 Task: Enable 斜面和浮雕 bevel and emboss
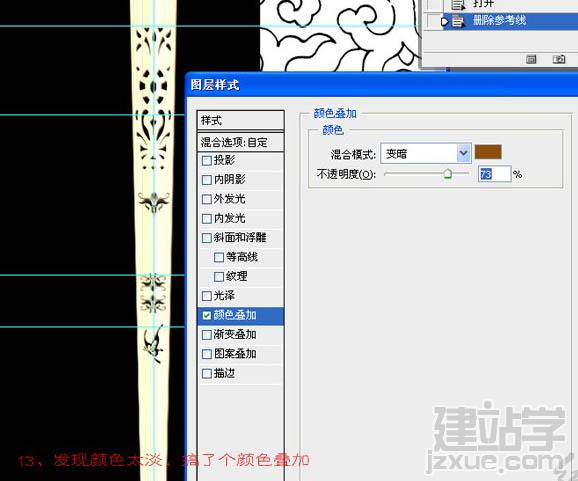point(207,238)
